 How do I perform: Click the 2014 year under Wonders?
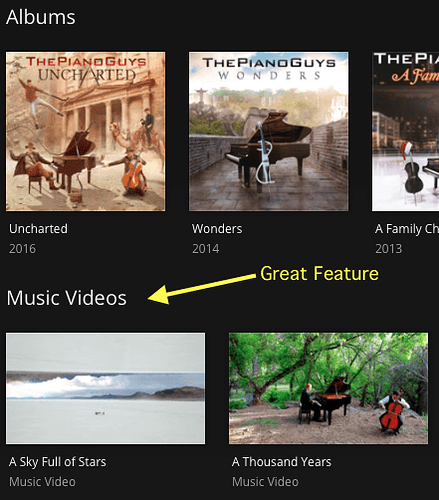206,249
